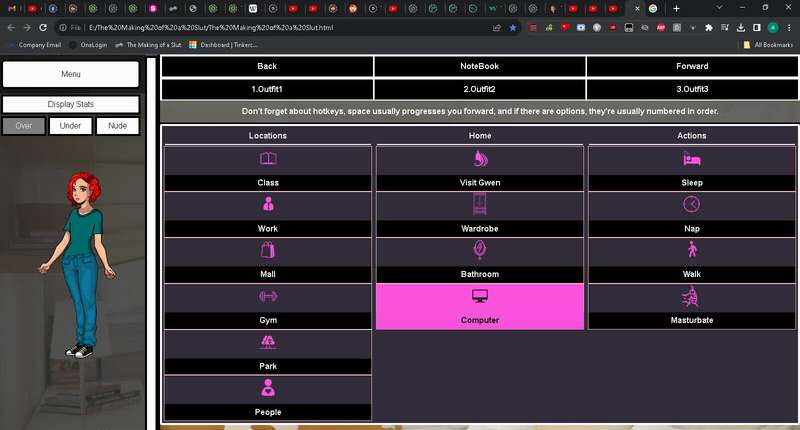The image size is (800, 430).
Task: Share this page via address bar icon
Action: [496, 28]
